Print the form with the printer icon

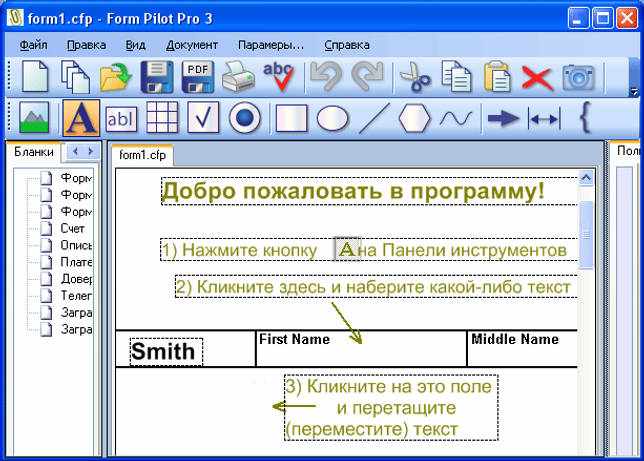(238, 77)
